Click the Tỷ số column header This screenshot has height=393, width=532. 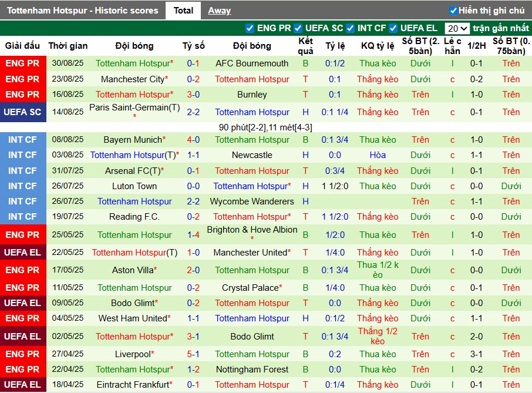[193, 46]
